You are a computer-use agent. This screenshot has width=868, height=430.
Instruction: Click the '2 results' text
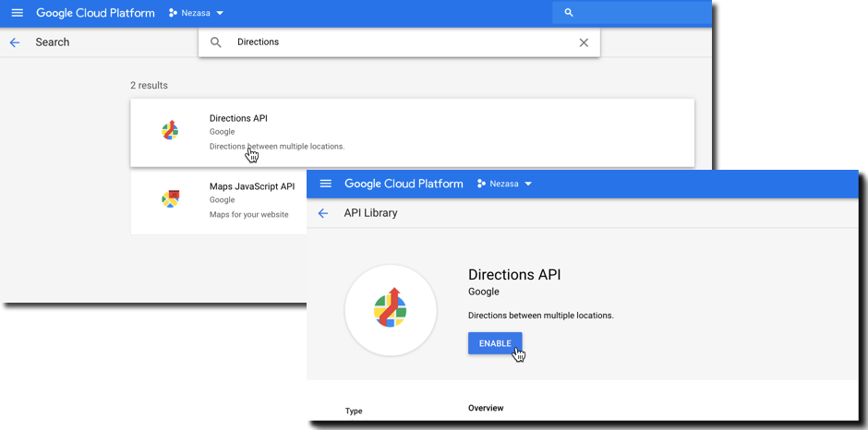149,85
